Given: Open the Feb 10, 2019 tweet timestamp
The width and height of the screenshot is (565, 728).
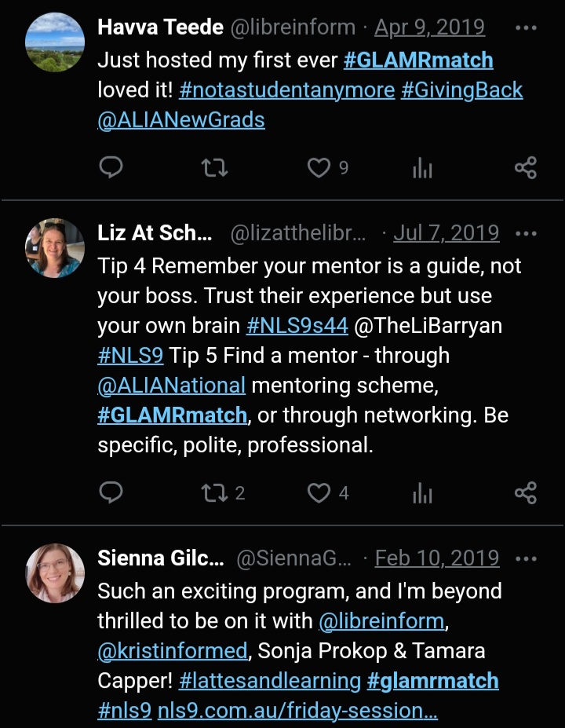Looking at the screenshot, I should click(x=437, y=558).
